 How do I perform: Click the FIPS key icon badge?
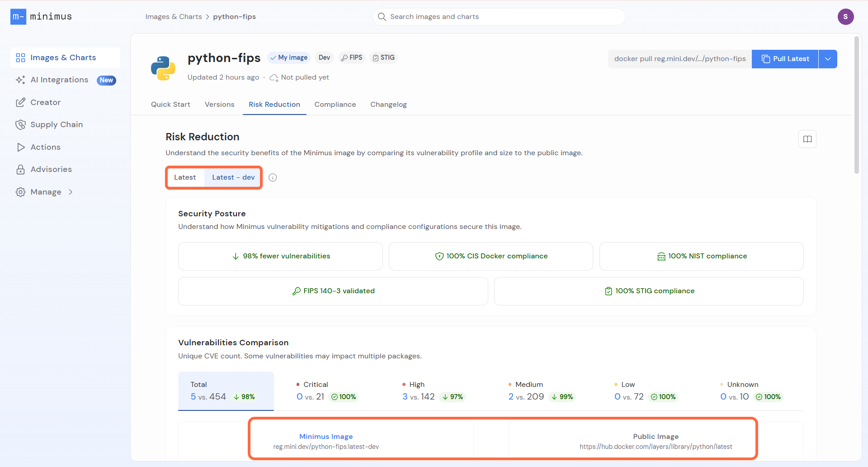point(344,58)
